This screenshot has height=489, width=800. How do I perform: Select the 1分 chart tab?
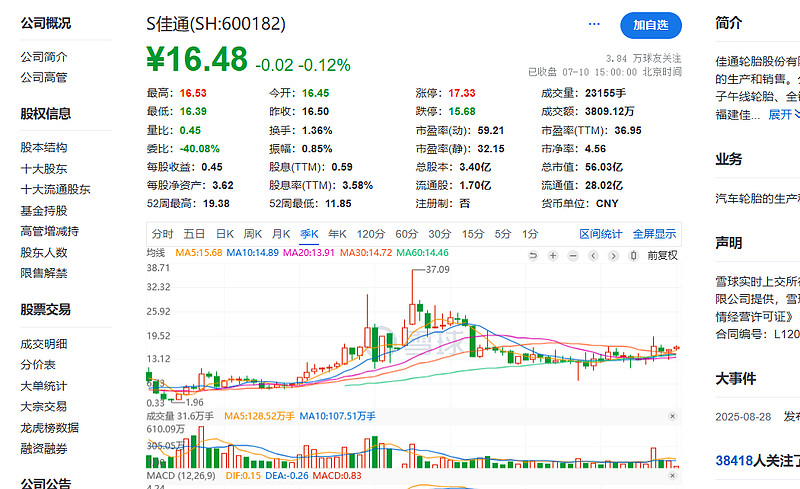tap(530, 234)
